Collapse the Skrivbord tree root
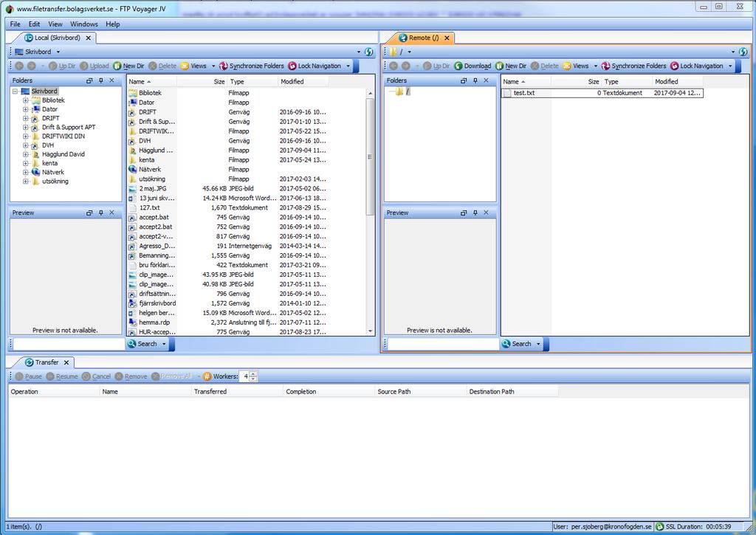Image resolution: width=756 pixels, height=535 pixels. click(15, 91)
